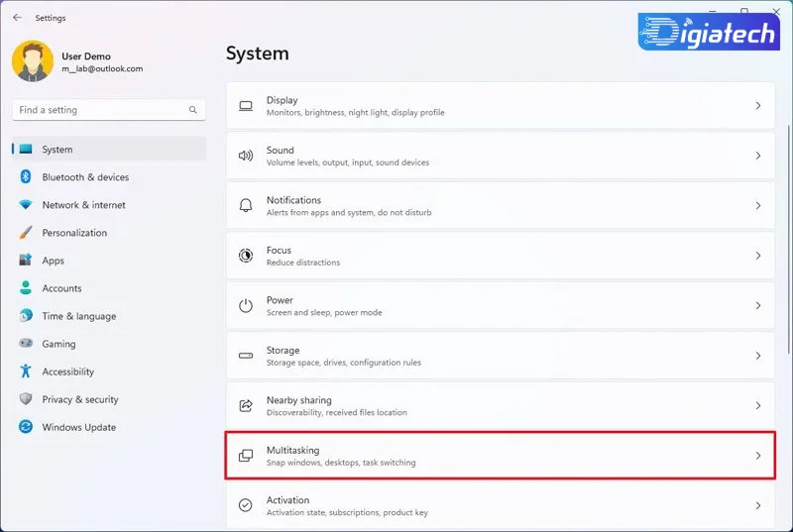This screenshot has height=532, width=793.
Task: Click the m_lab@outlook.com email text
Action: pos(103,68)
